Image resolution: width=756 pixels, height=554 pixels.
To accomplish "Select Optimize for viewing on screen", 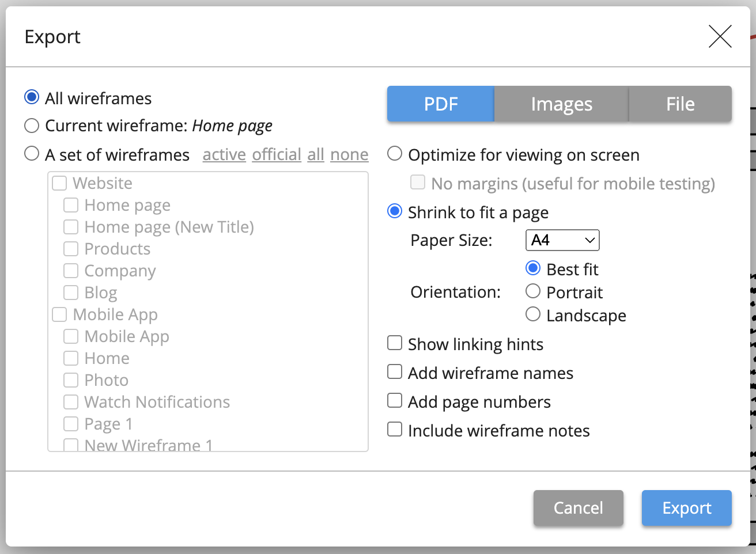I will pos(395,154).
